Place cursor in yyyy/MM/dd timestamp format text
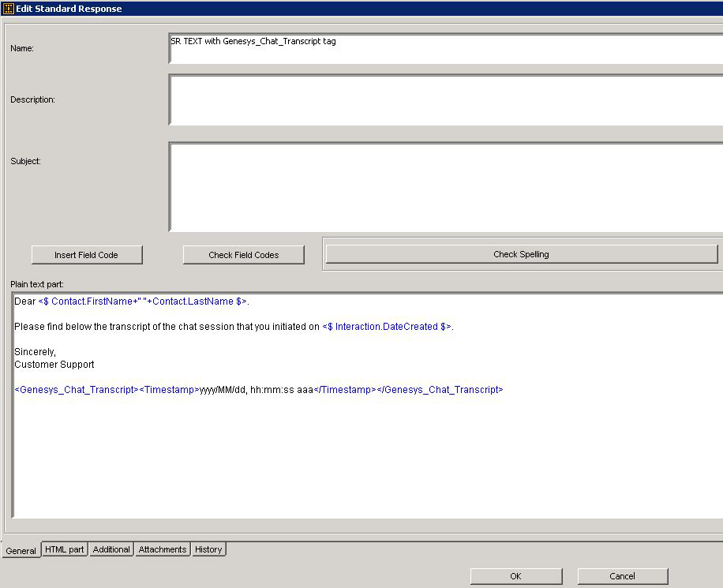 223,390
